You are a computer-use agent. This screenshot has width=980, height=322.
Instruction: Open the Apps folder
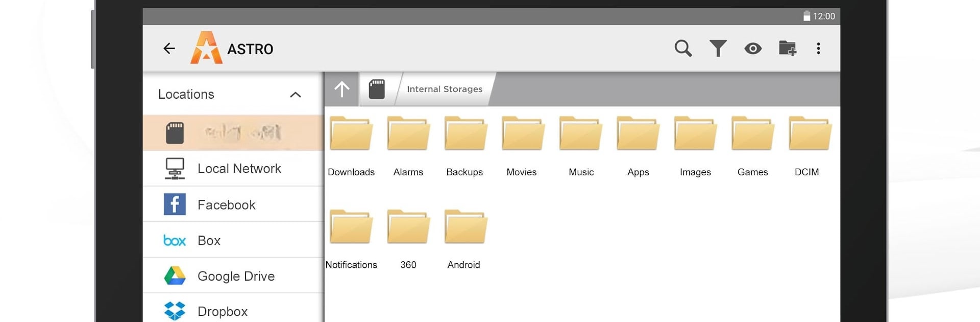click(638, 147)
